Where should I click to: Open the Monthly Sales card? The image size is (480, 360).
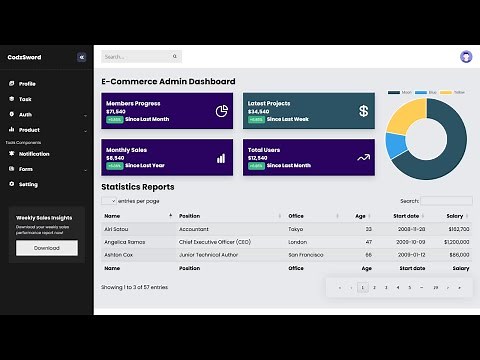(167, 157)
